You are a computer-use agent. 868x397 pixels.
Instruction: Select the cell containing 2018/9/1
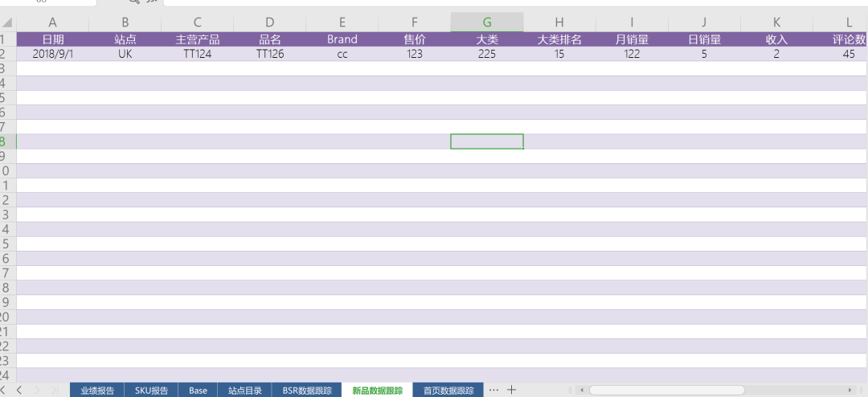[52, 54]
